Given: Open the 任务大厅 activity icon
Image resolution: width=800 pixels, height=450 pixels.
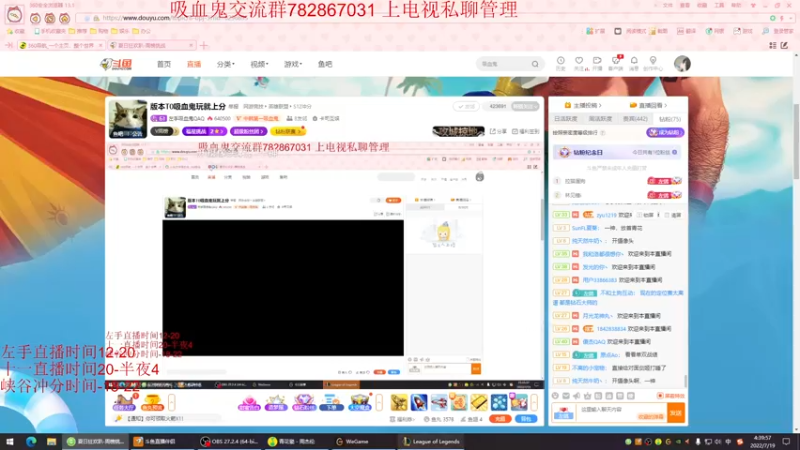Looking at the screenshot, I should (x=123, y=402).
